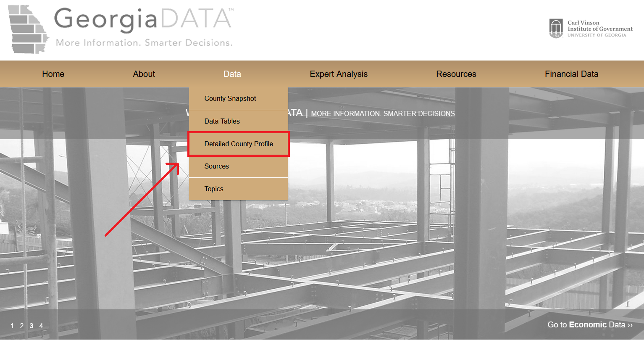644x348 pixels.
Task: Jump to slide 1 of the carousel
Action: (x=12, y=326)
